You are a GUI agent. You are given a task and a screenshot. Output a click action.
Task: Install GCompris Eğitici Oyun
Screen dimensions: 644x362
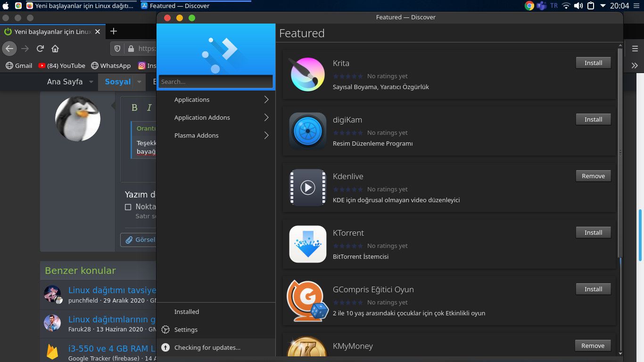(x=593, y=289)
